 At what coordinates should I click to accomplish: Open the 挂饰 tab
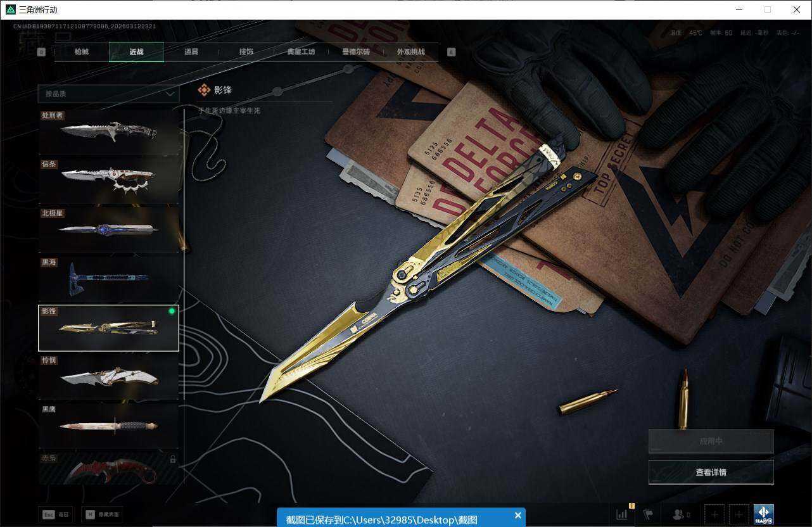(x=246, y=52)
